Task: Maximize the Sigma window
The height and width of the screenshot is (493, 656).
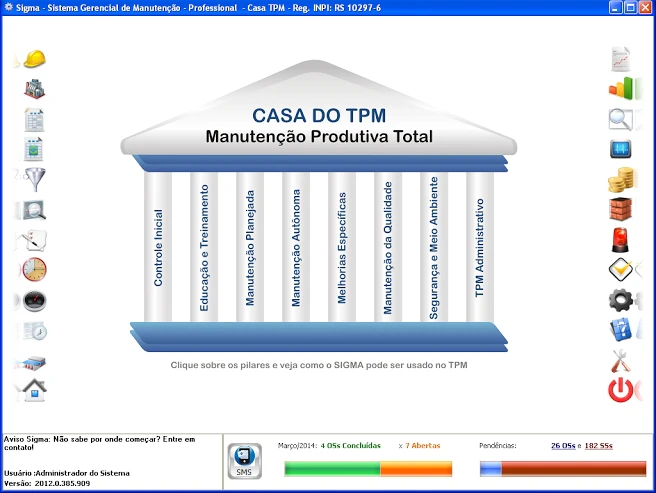Action: [630, 8]
